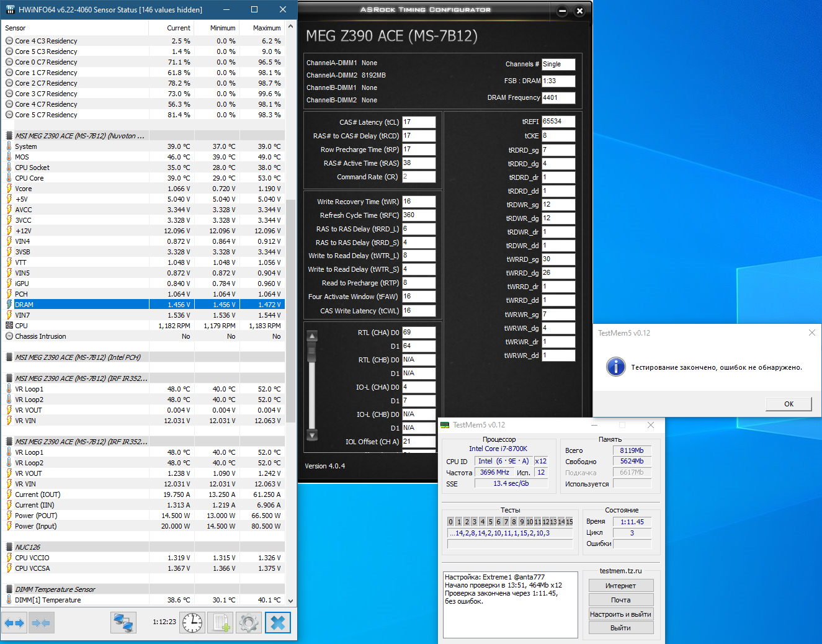This screenshot has width=822, height=644.
Task: Click the Sensor column header in HWiNFO
Action: pos(75,28)
